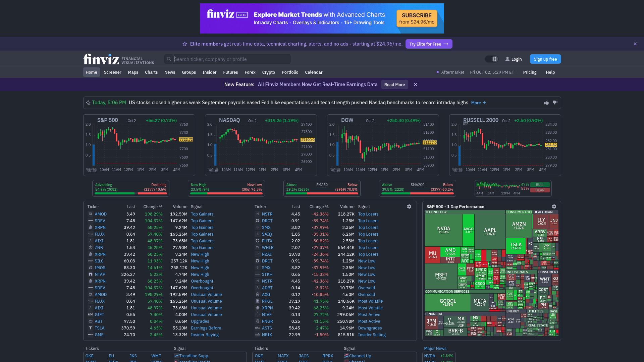Click the AI sparkle icon beside Today
This screenshot has height=362, width=644.
click(x=88, y=103)
